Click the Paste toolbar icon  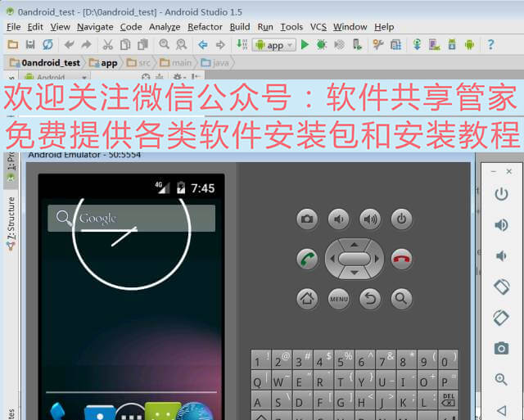pos(143,44)
